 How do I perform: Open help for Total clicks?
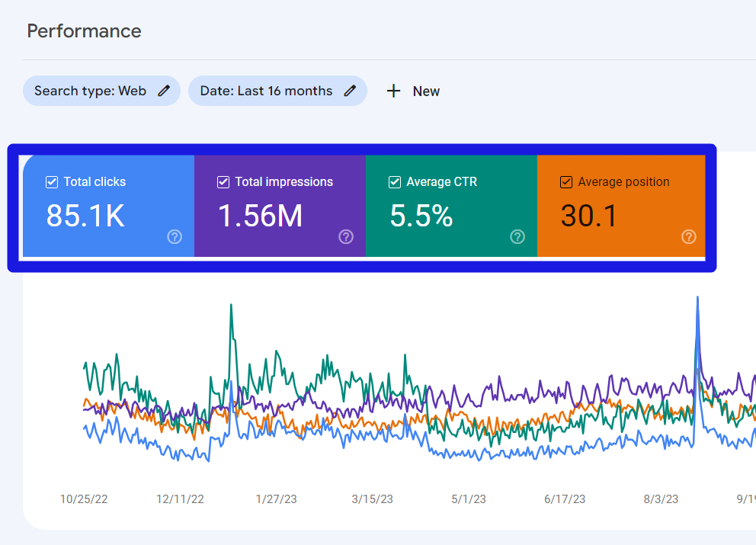point(175,237)
